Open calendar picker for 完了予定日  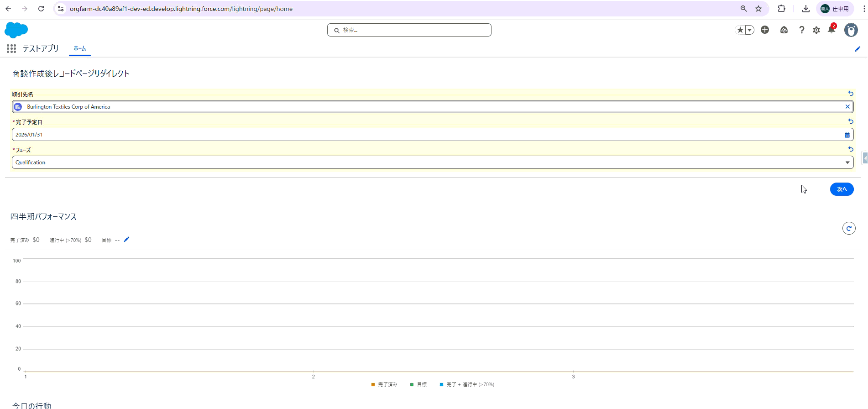click(847, 135)
